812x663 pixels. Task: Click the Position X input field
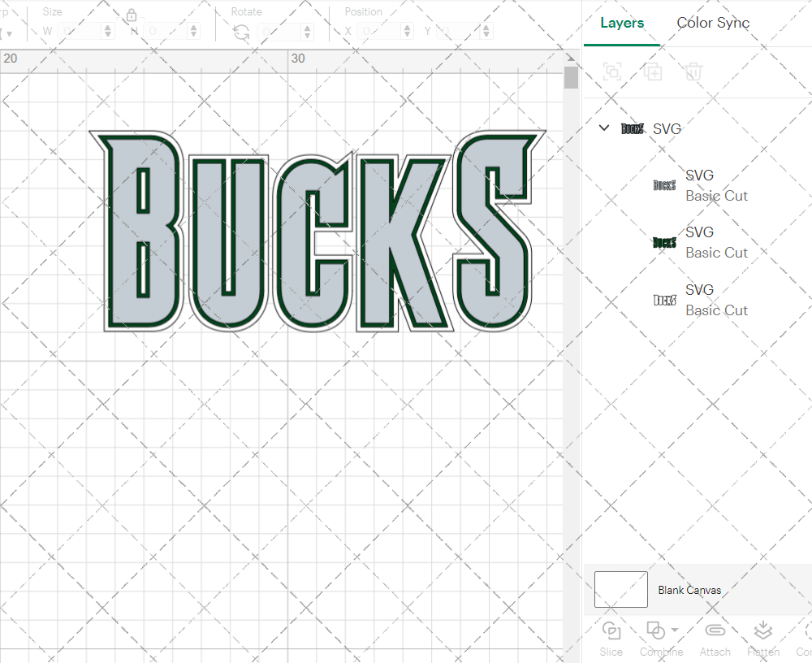pyautogui.click(x=379, y=31)
